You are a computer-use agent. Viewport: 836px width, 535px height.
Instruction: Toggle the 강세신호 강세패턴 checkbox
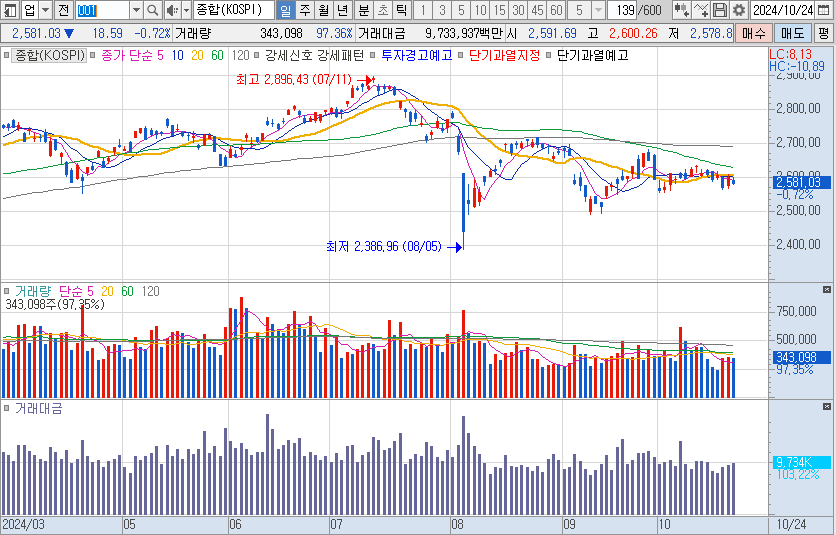(x=257, y=55)
